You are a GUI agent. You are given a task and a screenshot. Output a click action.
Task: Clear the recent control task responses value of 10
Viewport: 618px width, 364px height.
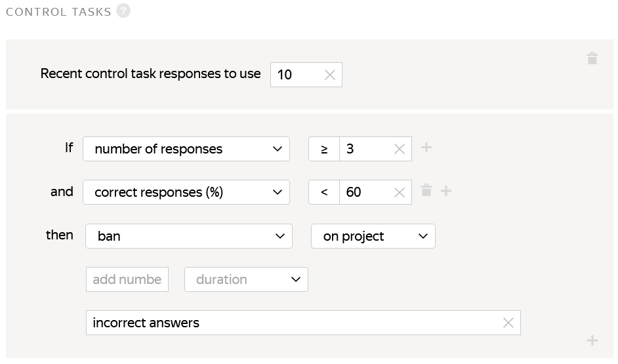[x=329, y=75]
